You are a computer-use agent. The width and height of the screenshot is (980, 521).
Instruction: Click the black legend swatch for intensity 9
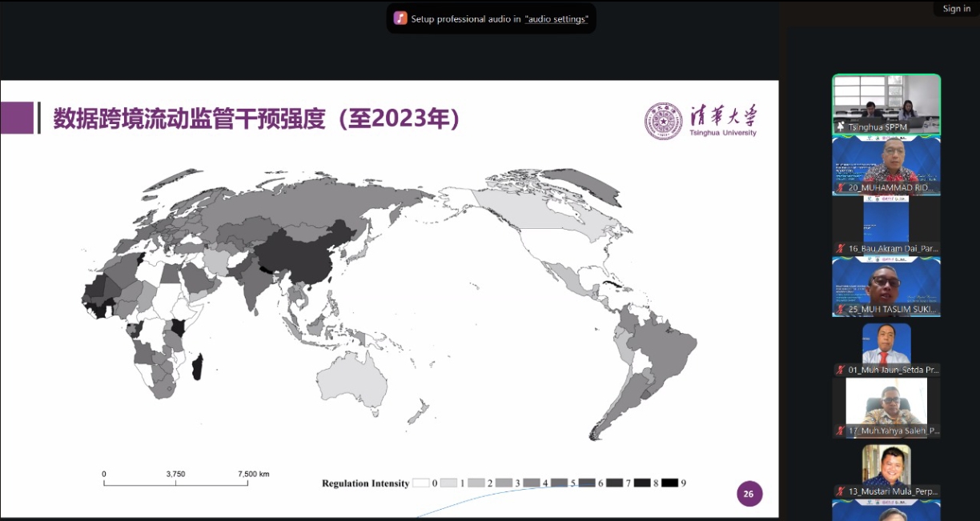pos(669,483)
